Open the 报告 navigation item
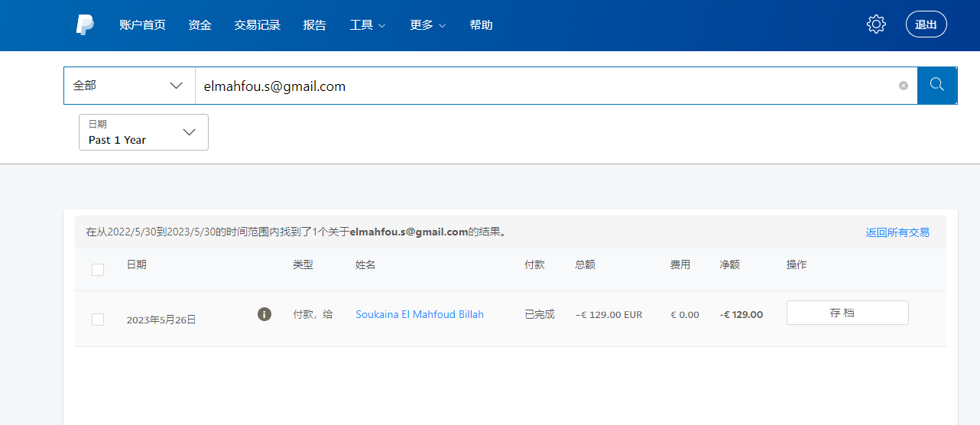The image size is (980, 425). click(x=315, y=25)
